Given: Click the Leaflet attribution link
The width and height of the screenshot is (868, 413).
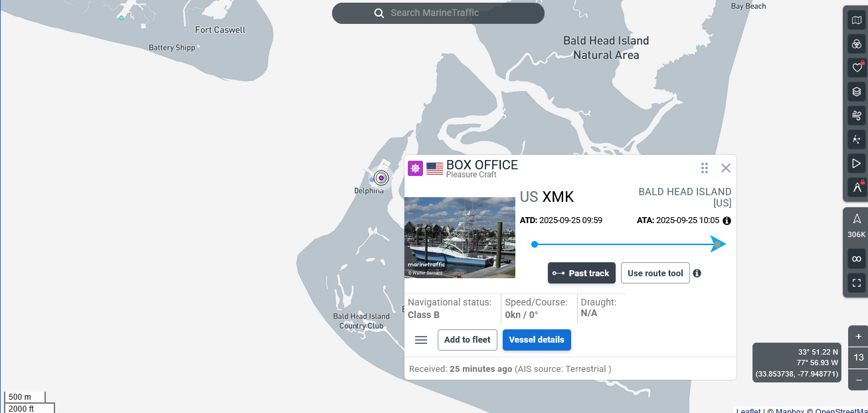Looking at the screenshot, I should pos(748,410).
